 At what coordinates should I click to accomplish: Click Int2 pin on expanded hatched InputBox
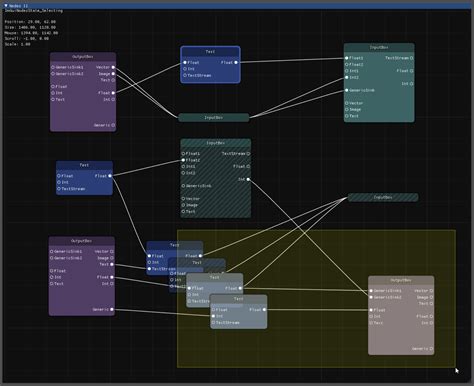click(x=183, y=173)
